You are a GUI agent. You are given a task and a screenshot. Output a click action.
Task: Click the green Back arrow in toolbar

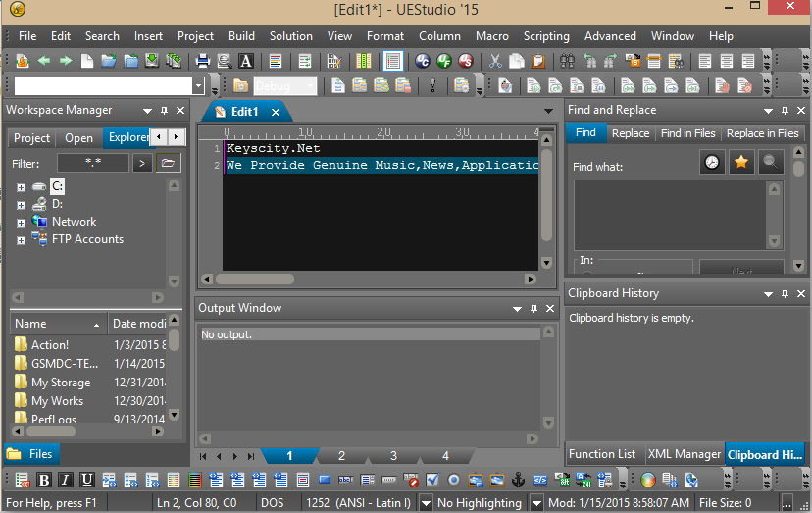pos(44,61)
